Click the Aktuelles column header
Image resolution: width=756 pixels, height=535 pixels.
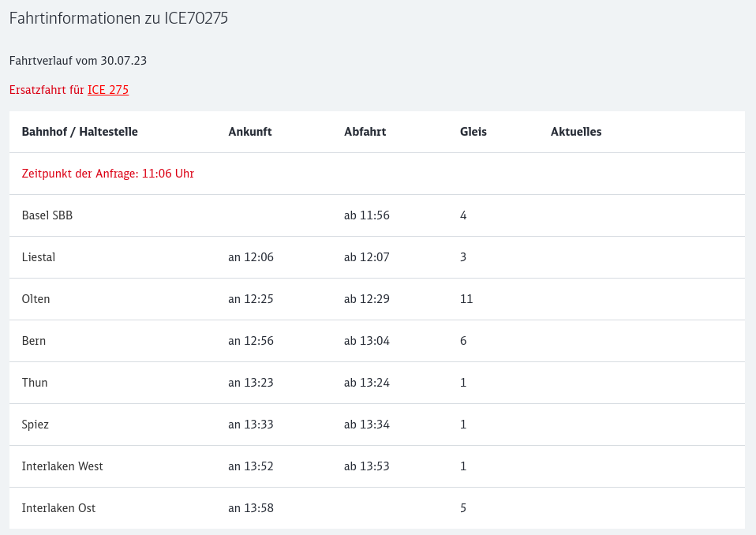575,132
